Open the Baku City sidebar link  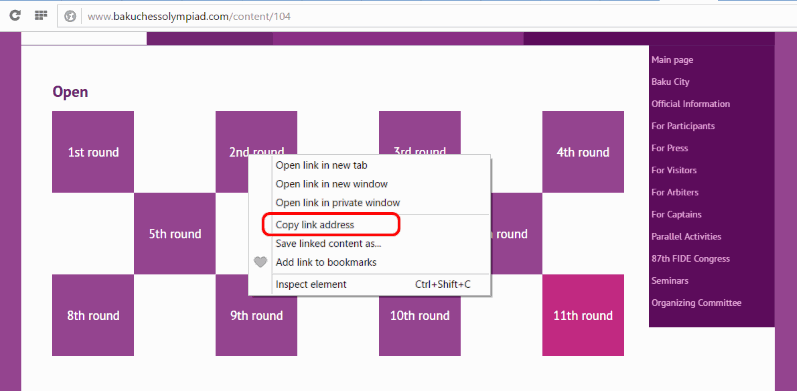(x=670, y=82)
